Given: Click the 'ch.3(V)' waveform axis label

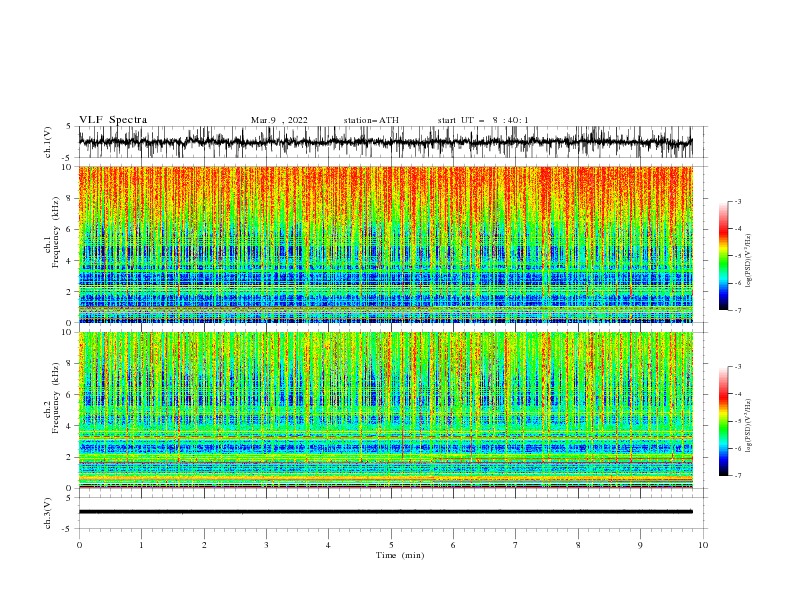Looking at the screenshot, I should pyautogui.click(x=48, y=513).
